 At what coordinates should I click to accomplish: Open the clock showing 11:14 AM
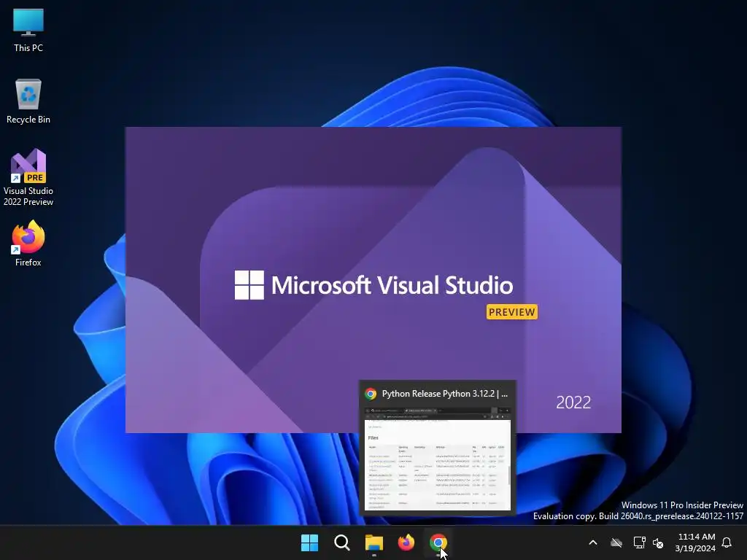coord(695,542)
